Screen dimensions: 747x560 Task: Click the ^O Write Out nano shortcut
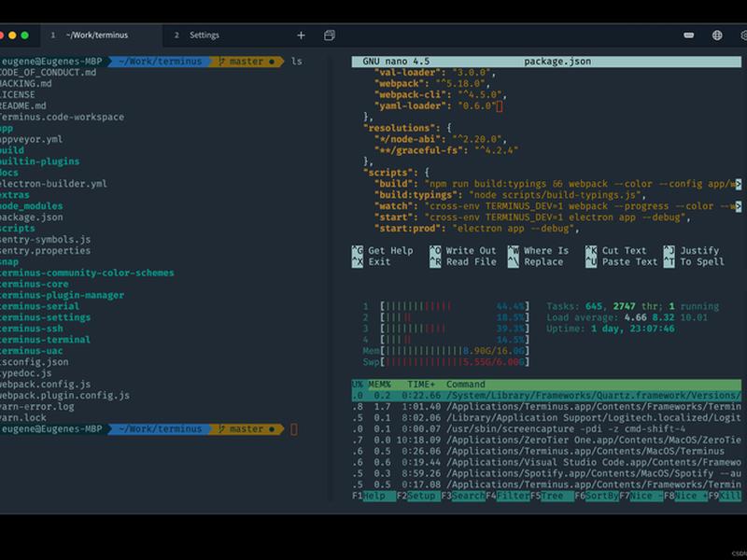(463, 250)
